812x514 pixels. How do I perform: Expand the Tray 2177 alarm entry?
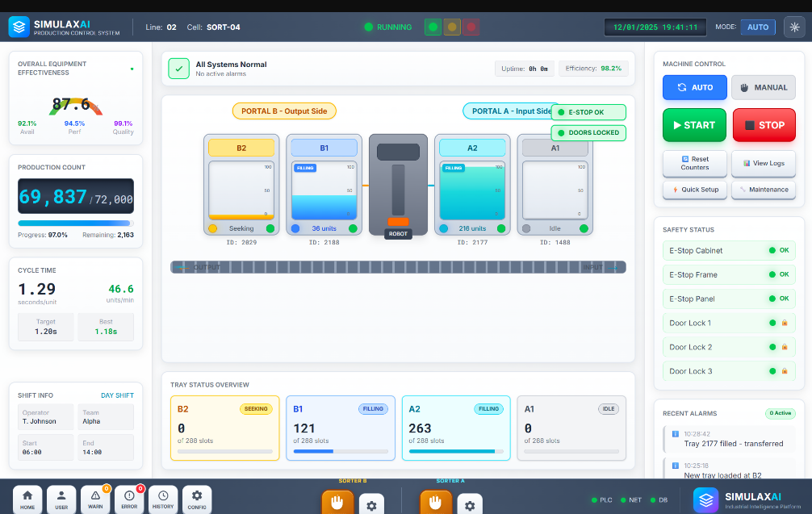coord(730,438)
